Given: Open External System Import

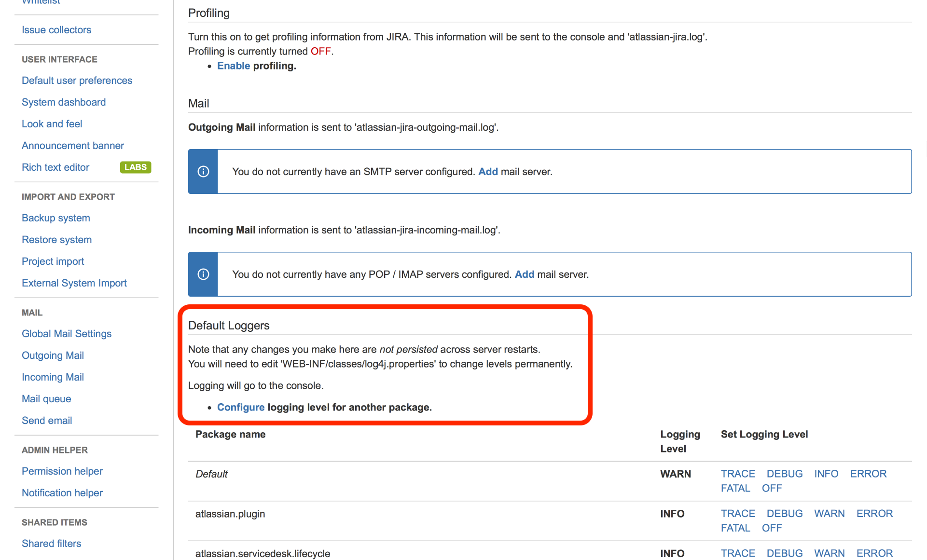Looking at the screenshot, I should click(74, 283).
